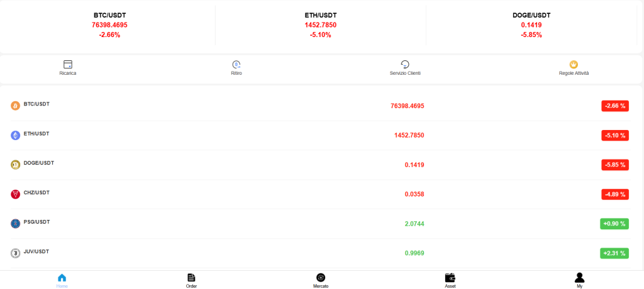The height and width of the screenshot is (289, 644).
Task: Click the Ritiro withdrawal icon
Action: tap(236, 65)
